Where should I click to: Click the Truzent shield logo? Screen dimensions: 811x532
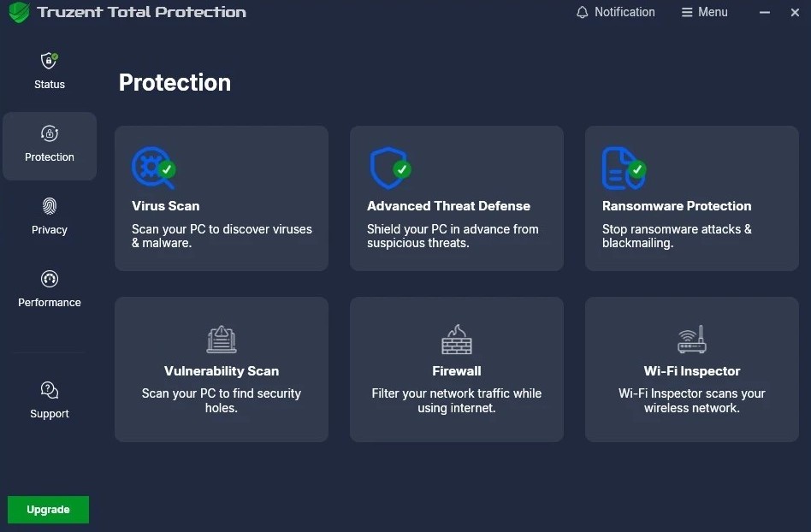[x=19, y=13]
